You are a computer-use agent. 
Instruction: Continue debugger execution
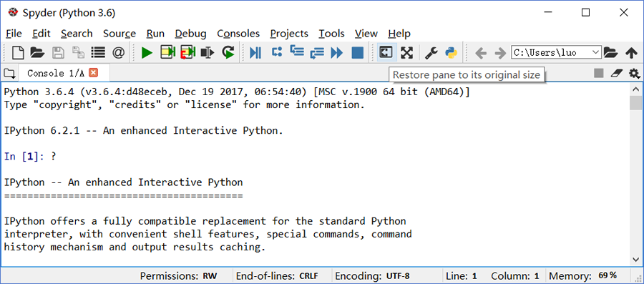(337, 52)
